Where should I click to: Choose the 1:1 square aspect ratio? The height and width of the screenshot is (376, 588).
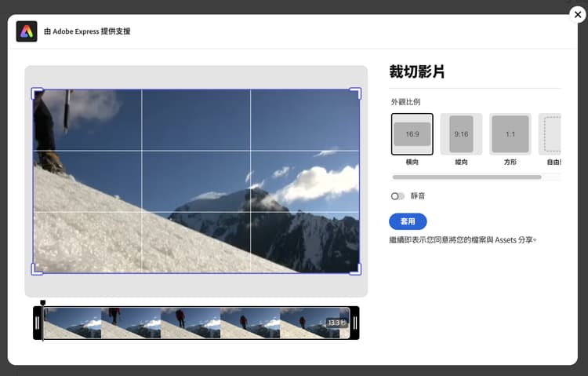point(510,134)
